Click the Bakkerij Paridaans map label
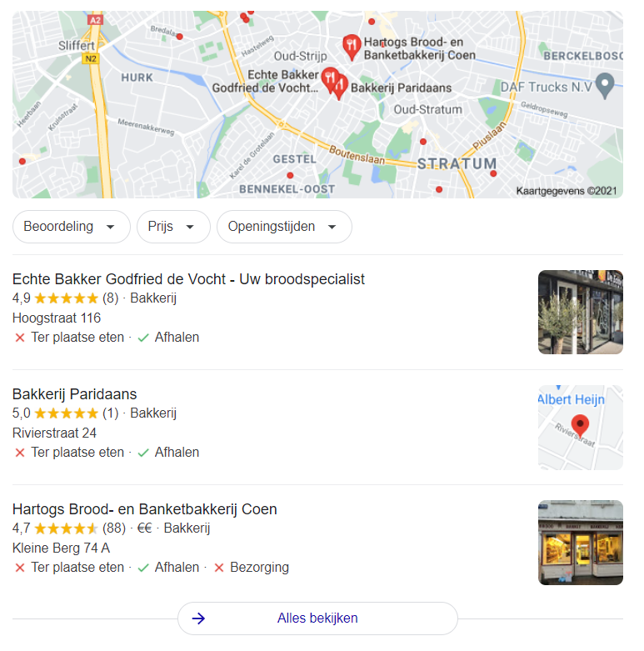644x651 pixels. [x=401, y=88]
